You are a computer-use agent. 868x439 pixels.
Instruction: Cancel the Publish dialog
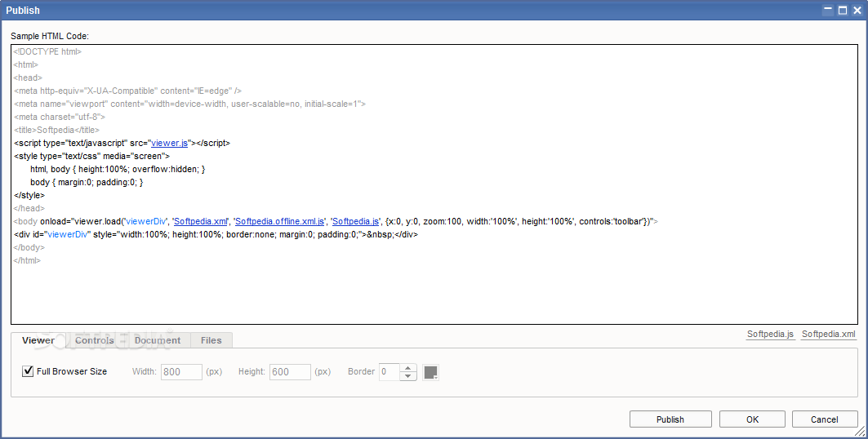click(824, 419)
